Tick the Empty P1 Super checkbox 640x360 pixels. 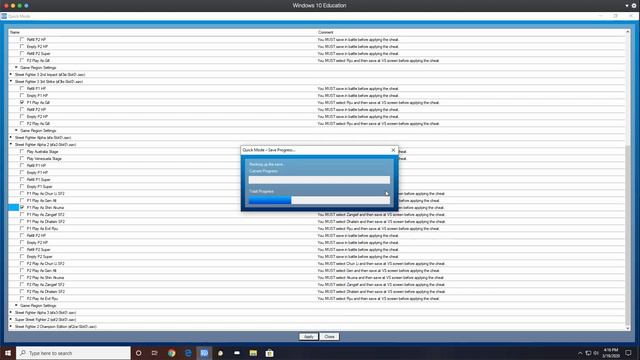click(x=22, y=186)
